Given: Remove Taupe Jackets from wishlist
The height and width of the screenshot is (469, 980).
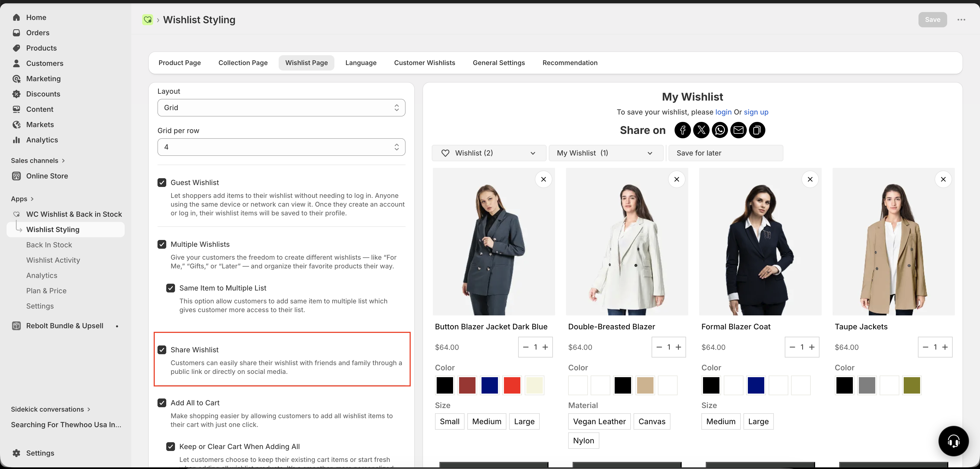Looking at the screenshot, I should click(x=943, y=180).
